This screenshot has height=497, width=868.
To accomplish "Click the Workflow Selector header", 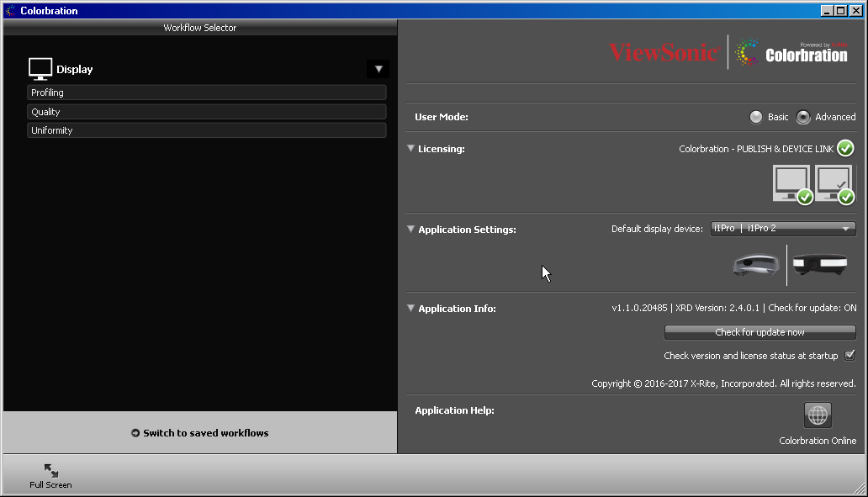I will (200, 28).
